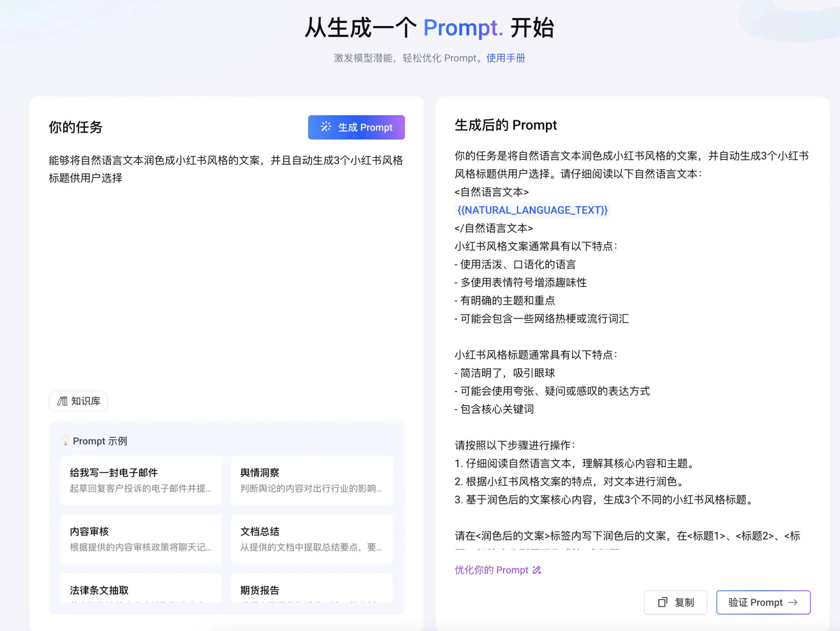Click the pencil icon beside 优化你的 Prompt
The width and height of the screenshot is (840, 631).
(537, 570)
